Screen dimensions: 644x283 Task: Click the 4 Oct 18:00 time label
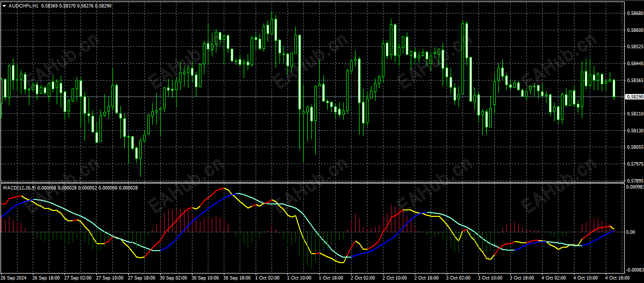pyautogui.click(x=617, y=278)
